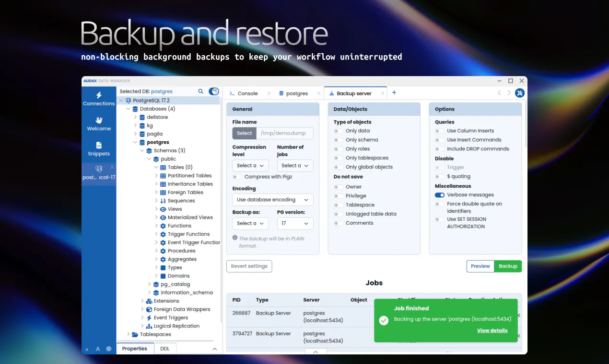Screen dimensions: 609x364
Task: Click Revert settings button
Action: (x=249, y=266)
